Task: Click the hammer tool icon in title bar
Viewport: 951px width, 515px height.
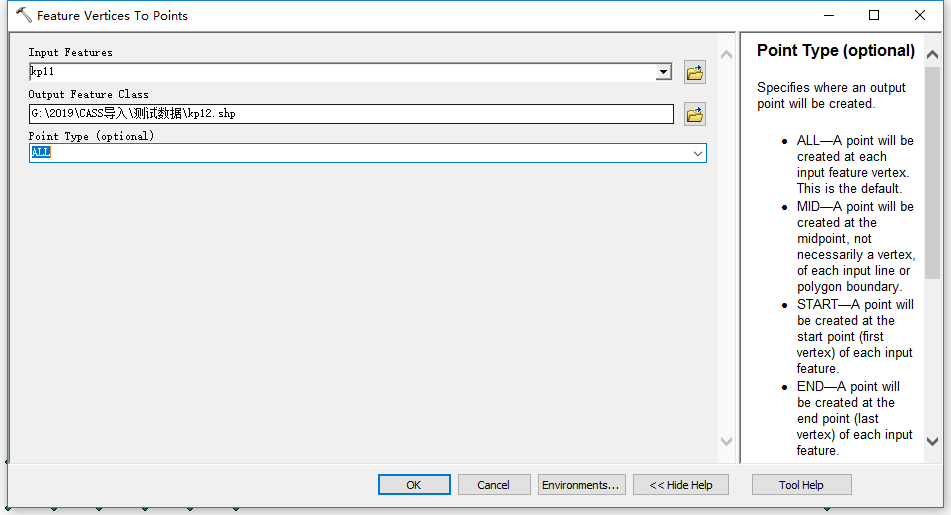Action: 23,16
